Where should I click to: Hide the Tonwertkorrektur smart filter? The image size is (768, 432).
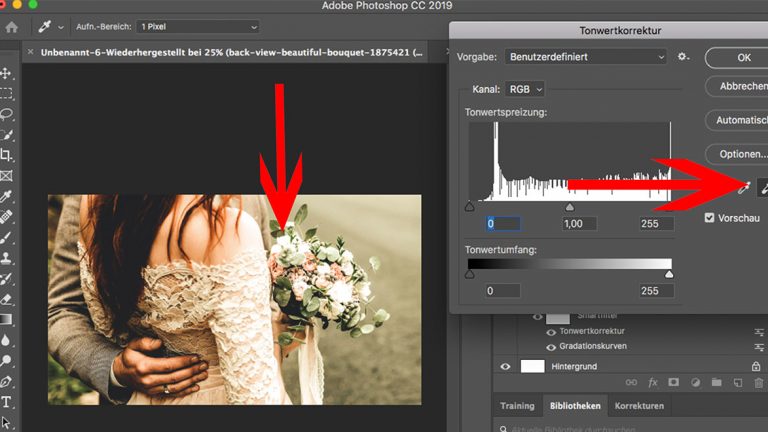tap(551, 332)
